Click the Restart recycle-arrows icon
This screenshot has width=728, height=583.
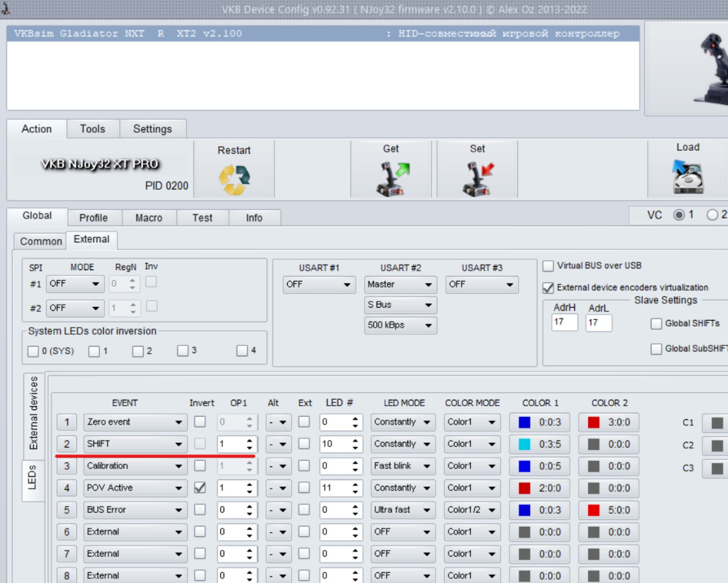(234, 179)
